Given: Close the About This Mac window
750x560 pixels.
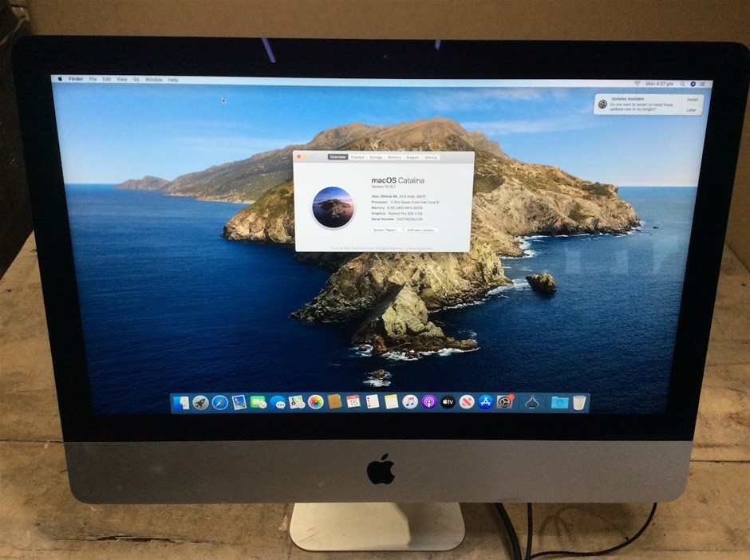Looking at the screenshot, I should click(299, 156).
